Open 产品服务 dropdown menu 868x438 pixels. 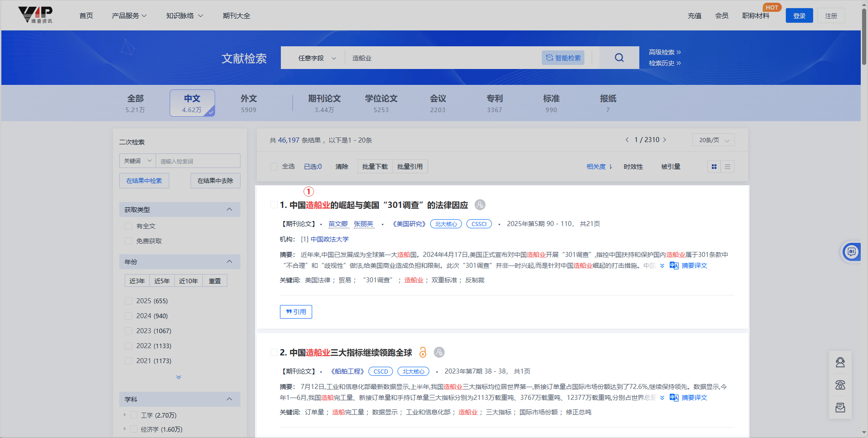point(129,15)
